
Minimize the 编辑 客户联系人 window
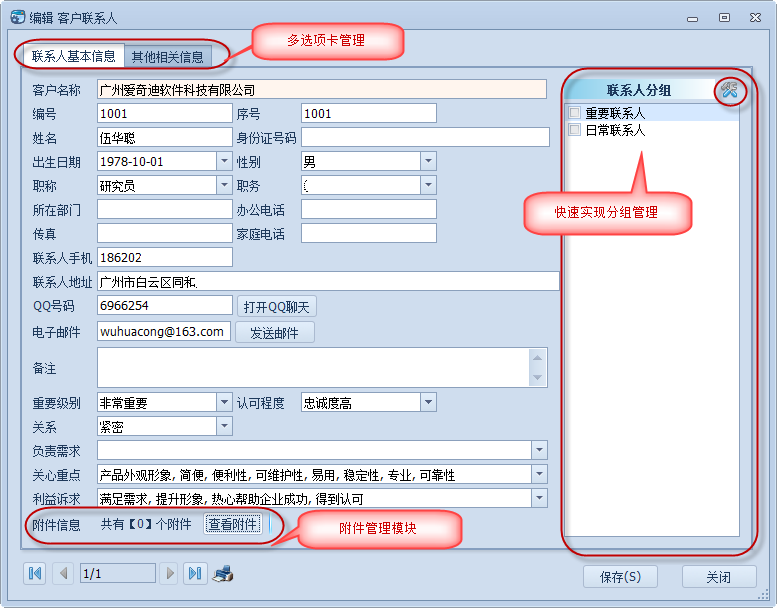(693, 18)
